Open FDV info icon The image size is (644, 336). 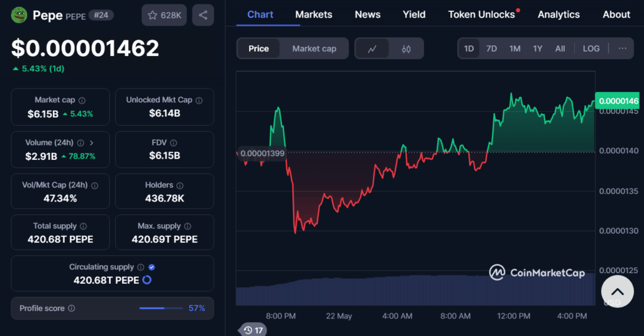coord(174,143)
